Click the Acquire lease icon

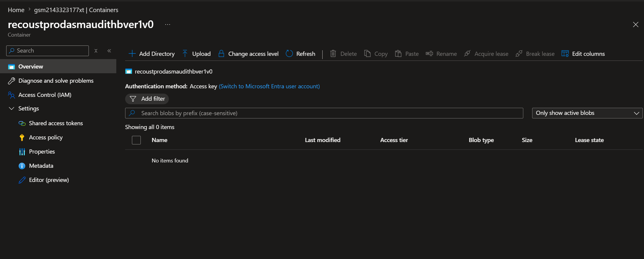(467, 54)
